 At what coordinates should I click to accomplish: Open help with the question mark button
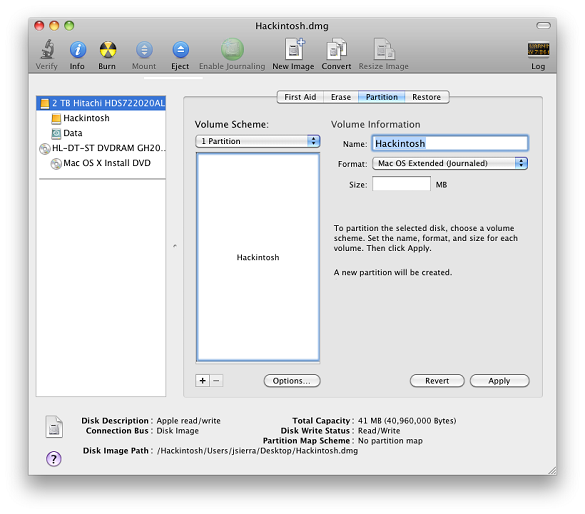pos(54,459)
